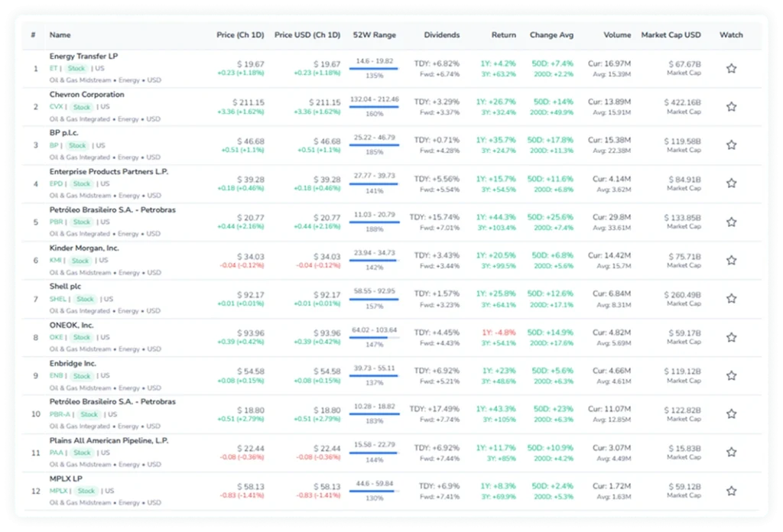
Task: Toggle BP p.l.c.'s watch star
Action: click(x=731, y=144)
